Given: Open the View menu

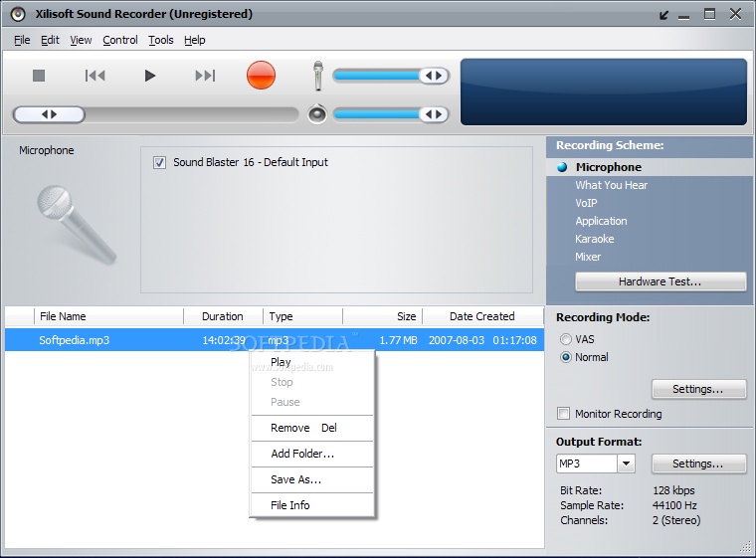Looking at the screenshot, I should pyautogui.click(x=81, y=40).
